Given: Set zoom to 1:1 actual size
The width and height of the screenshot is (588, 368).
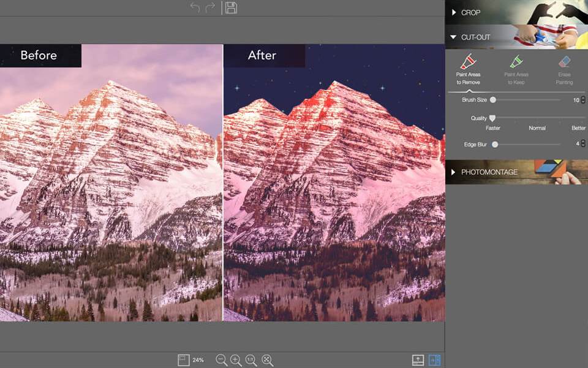Looking at the screenshot, I should click(x=251, y=360).
